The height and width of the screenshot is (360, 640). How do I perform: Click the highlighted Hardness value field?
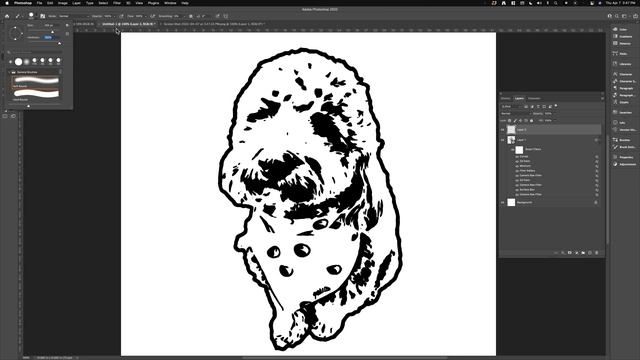click(48, 37)
